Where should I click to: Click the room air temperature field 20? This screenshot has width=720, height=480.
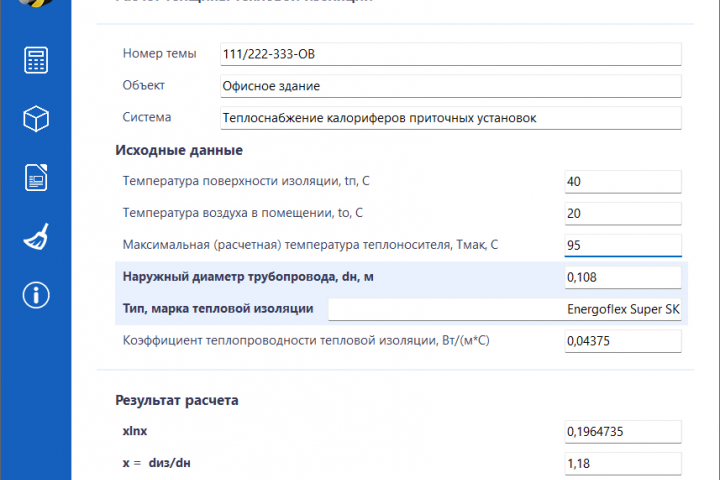point(623,213)
